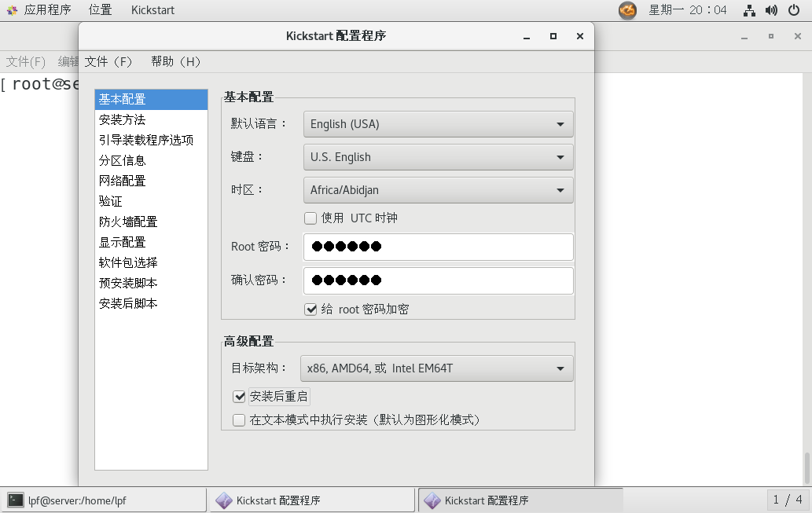Switch to first Kickstart 配置程序 taskbar entry
812x513 pixels.
[x=312, y=500]
